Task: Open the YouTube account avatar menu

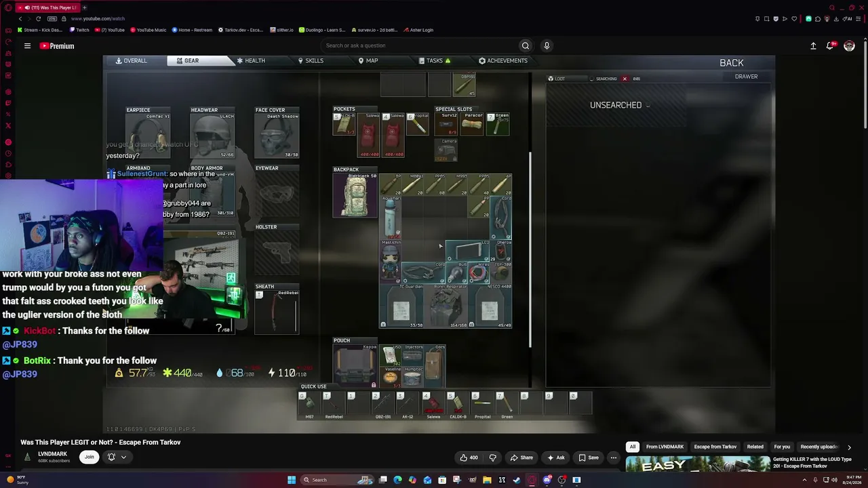Action: [x=849, y=46]
